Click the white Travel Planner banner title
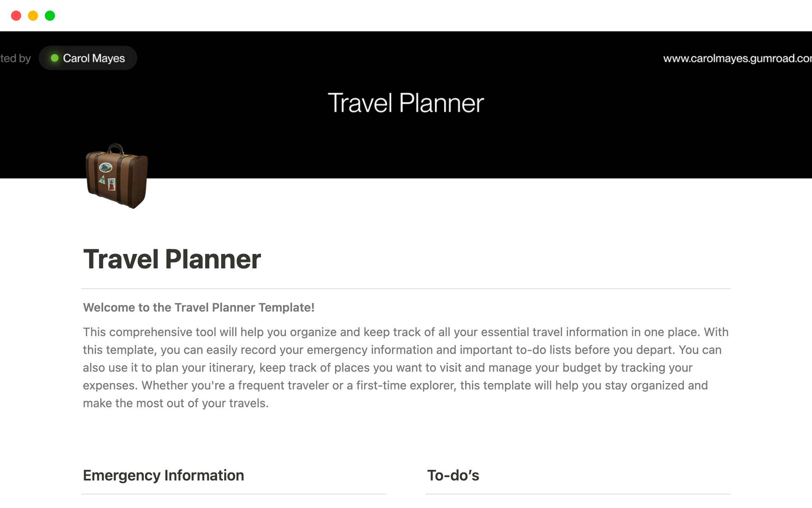Viewport: 812px width, 508px height. click(x=406, y=103)
